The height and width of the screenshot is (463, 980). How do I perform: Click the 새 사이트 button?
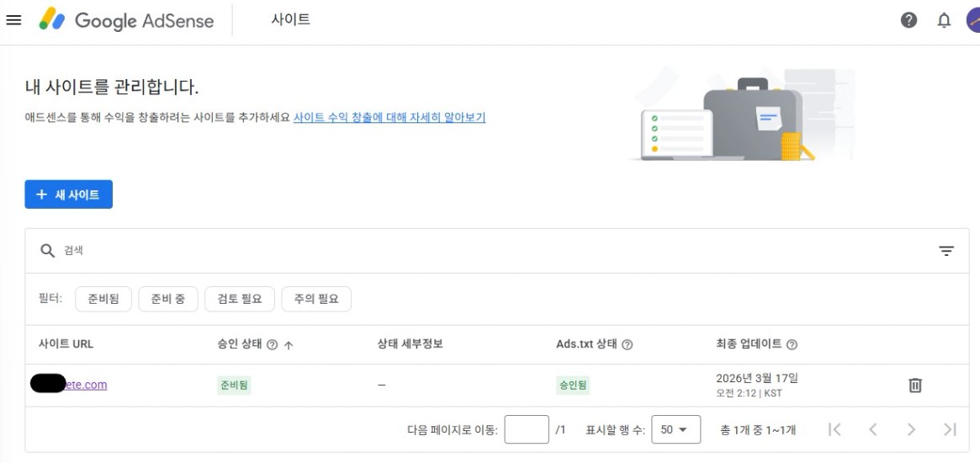pos(68,194)
